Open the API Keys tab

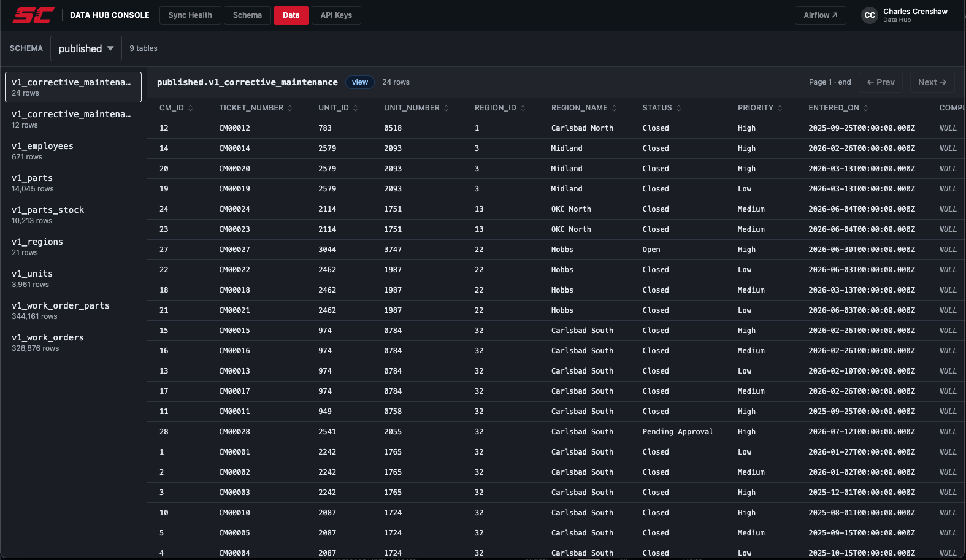[336, 15]
